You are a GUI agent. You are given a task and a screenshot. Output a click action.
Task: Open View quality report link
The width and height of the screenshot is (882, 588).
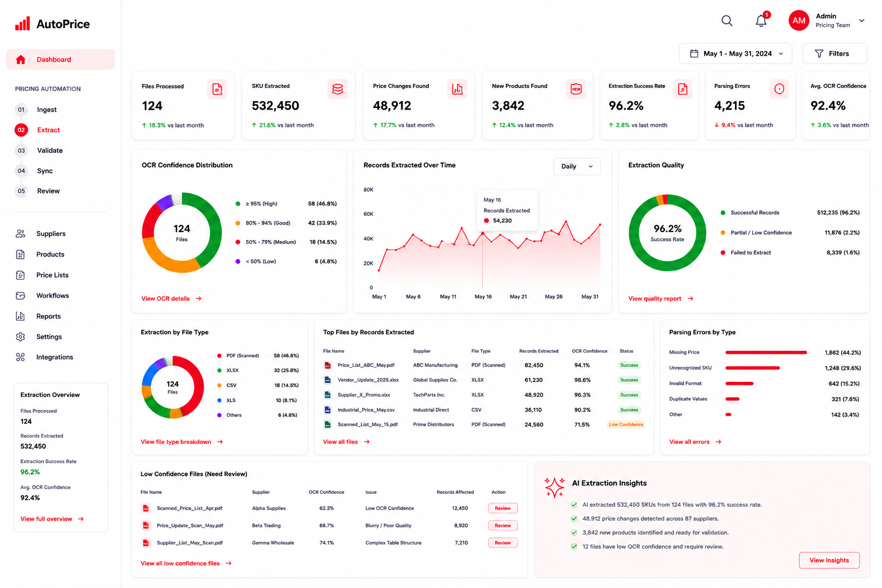tap(661, 299)
